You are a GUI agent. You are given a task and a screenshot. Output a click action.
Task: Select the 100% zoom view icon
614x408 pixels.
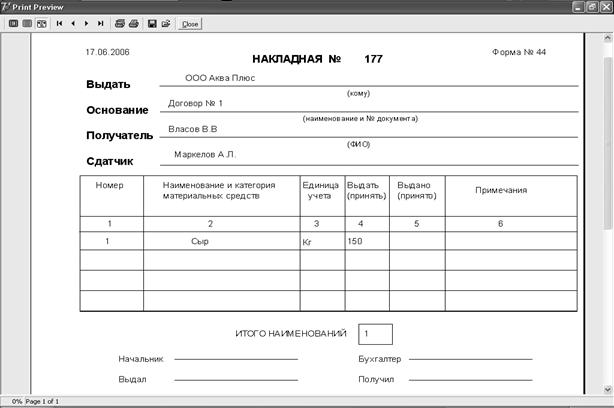tap(27, 24)
